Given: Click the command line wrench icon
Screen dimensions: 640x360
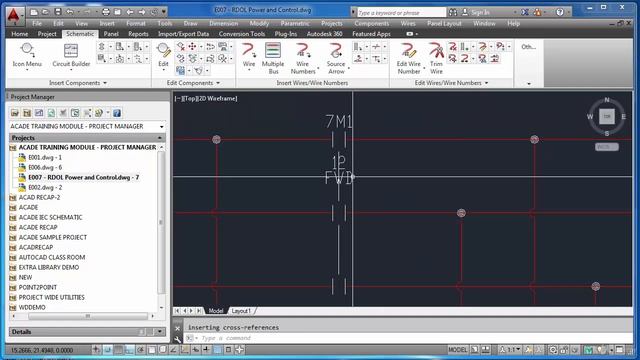Looking at the screenshot, I should click(x=178, y=338).
